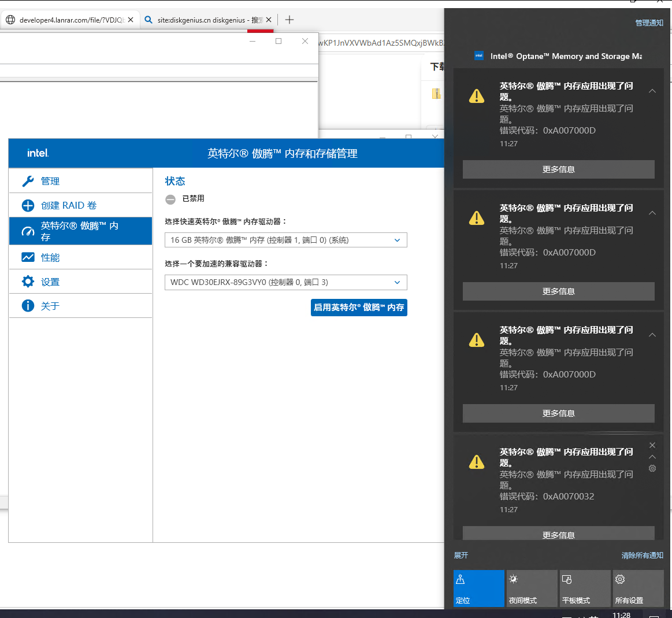Image resolution: width=672 pixels, height=618 pixels.
Task: Open the WDC WD30EJRX compatible drive dropdown
Action: coord(286,282)
